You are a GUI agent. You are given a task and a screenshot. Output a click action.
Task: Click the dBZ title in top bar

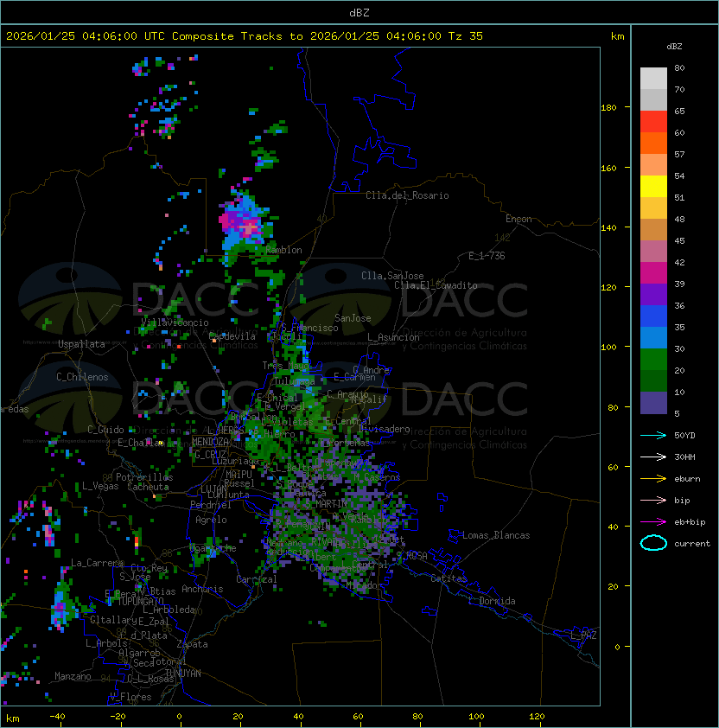pyautogui.click(x=359, y=13)
